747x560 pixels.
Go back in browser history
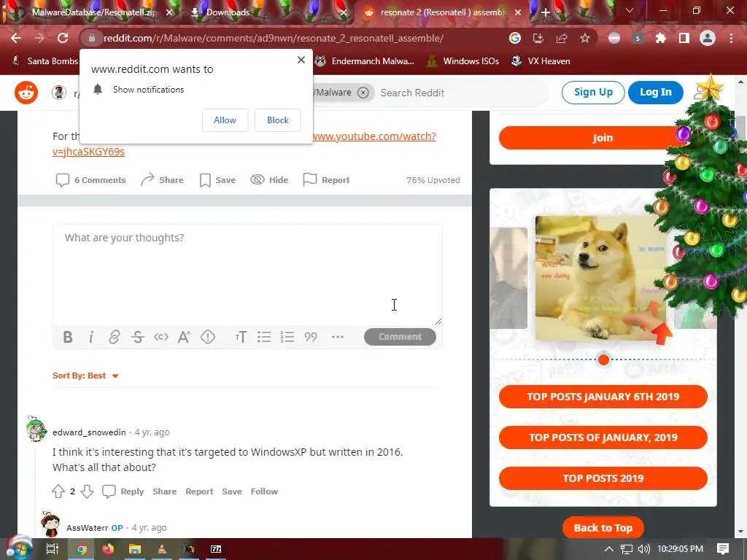point(16,38)
